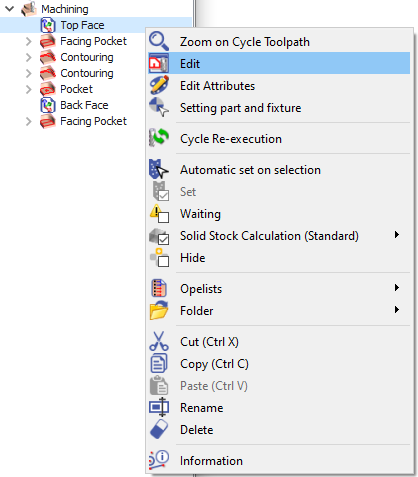Click the Edit Attributes pencil icon

tap(159, 85)
